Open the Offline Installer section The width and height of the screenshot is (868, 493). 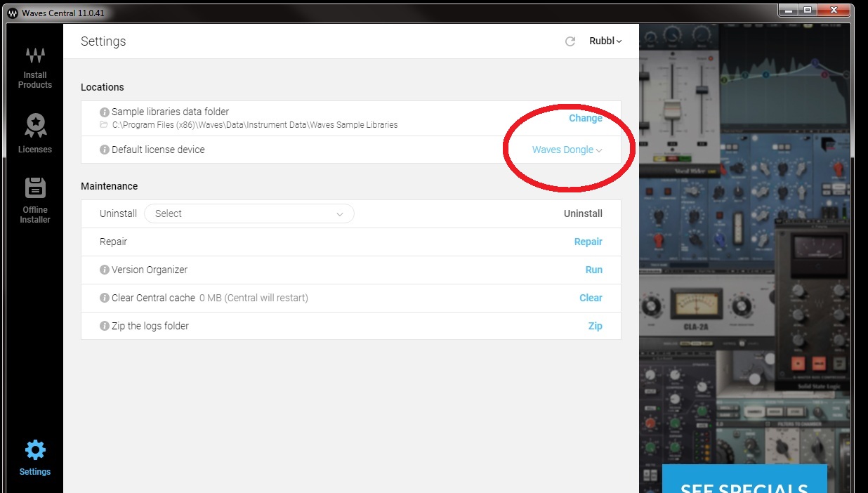[x=35, y=200]
